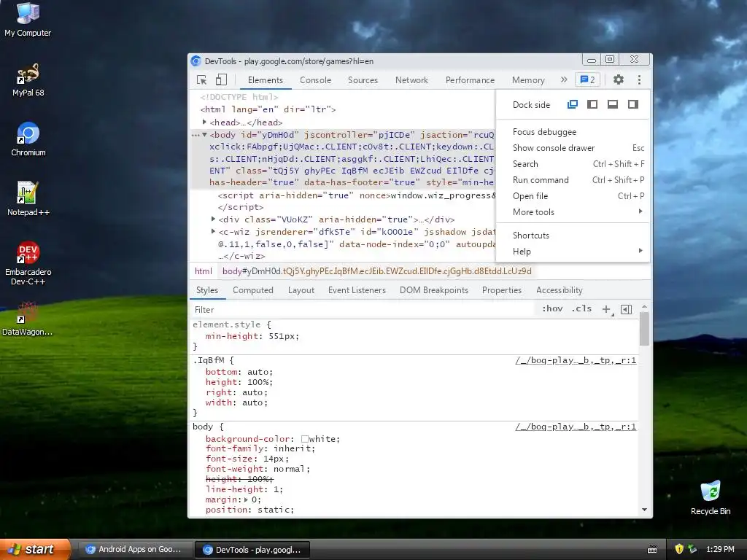Choose Search from the DevTools menu
Viewport: 747px width, 560px height.
pyautogui.click(x=573, y=164)
